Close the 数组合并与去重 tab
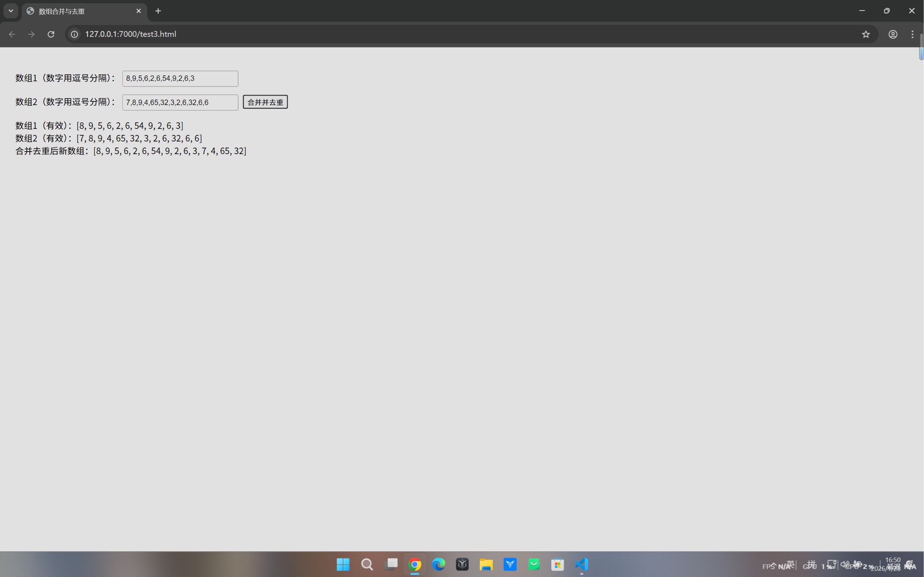The image size is (924, 577). point(138,11)
